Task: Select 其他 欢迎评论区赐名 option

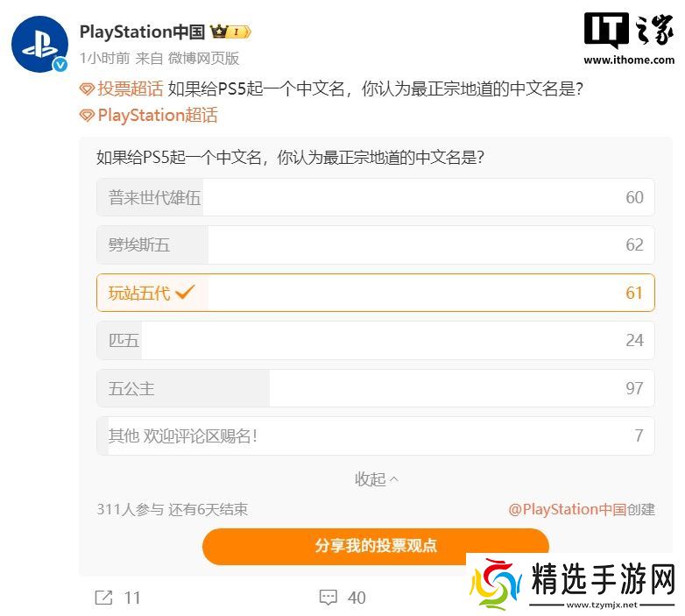Action: click(x=375, y=435)
